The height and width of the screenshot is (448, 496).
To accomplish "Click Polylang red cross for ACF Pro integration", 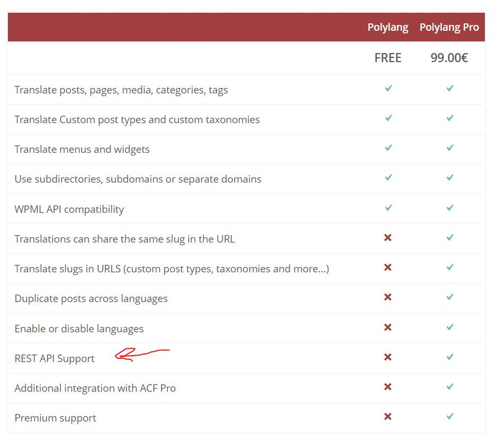I will (x=388, y=386).
